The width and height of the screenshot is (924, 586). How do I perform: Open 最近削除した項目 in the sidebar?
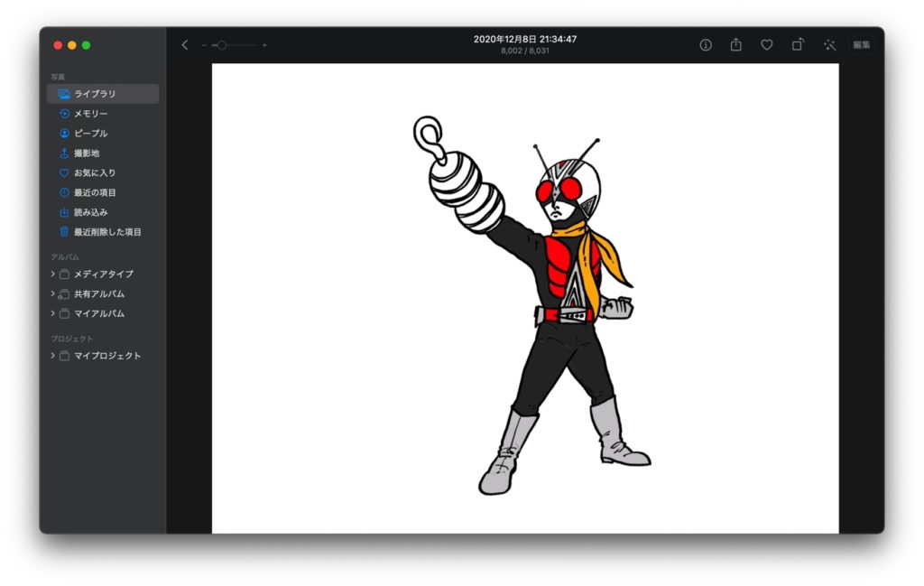103,232
